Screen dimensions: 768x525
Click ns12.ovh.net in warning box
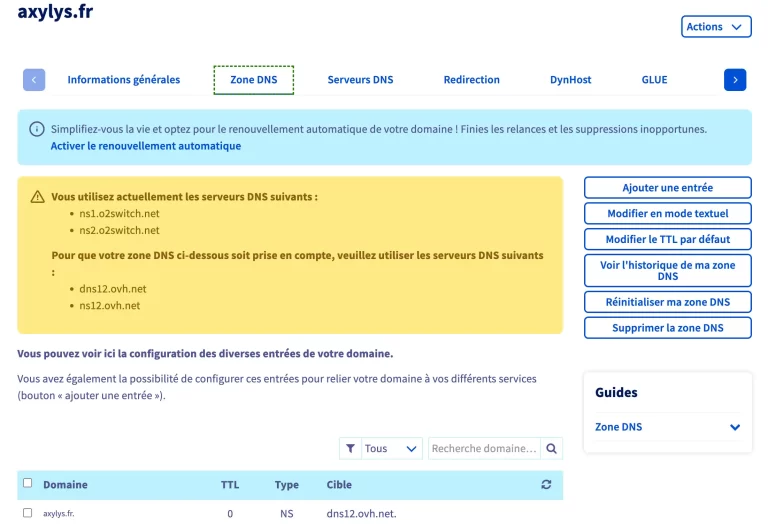(x=110, y=306)
